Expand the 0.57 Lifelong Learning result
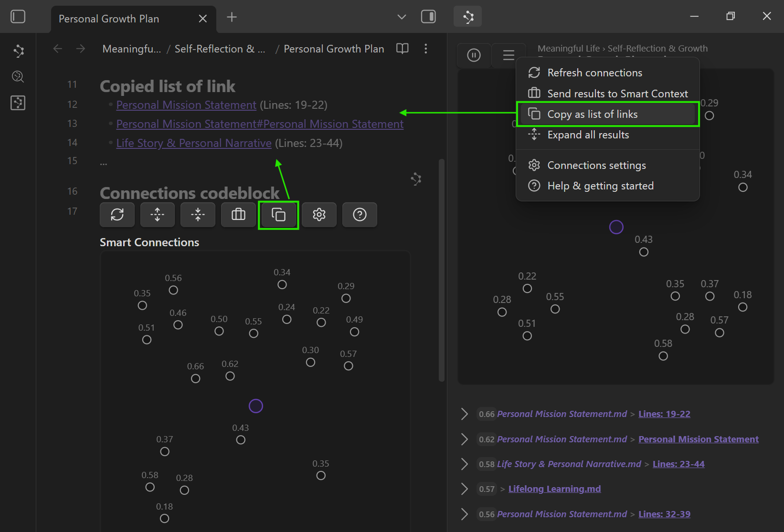The height and width of the screenshot is (532, 784). [464, 489]
